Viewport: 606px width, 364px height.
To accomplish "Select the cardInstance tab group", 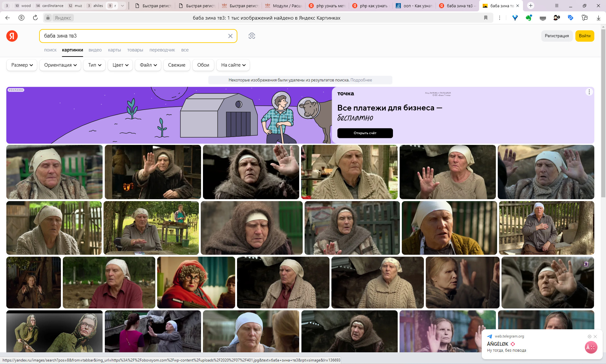I will [49, 6].
